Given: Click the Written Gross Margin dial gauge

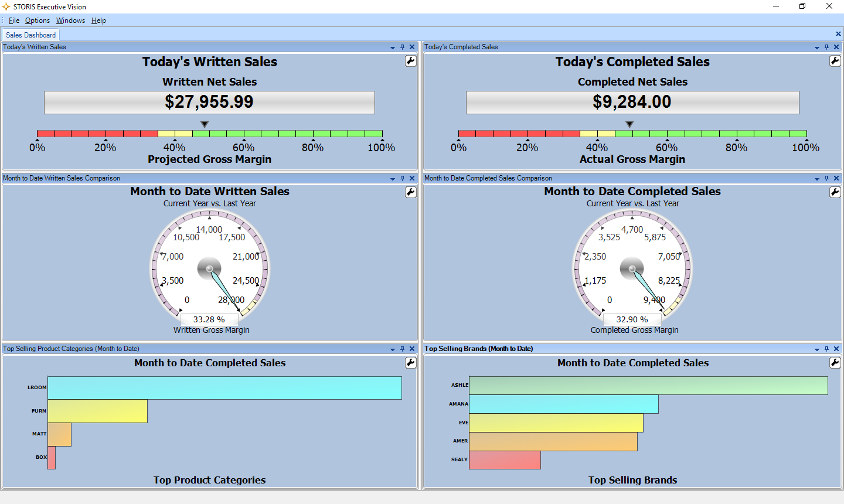Looking at the screenshot, I should [x=210, y=269].
